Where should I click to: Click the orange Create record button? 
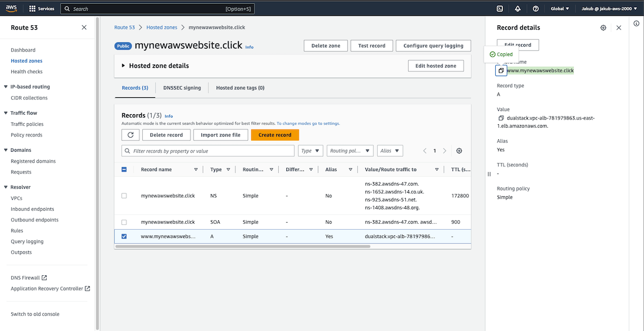coord(275,135)
